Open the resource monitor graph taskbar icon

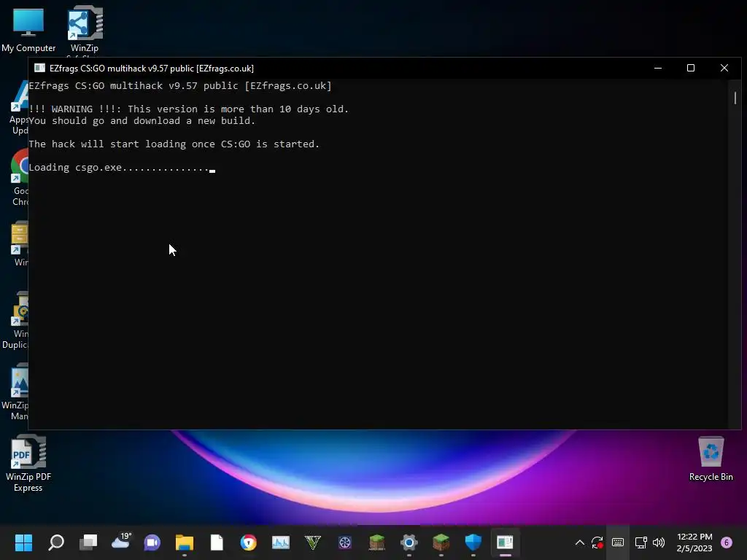coord(281,542)
